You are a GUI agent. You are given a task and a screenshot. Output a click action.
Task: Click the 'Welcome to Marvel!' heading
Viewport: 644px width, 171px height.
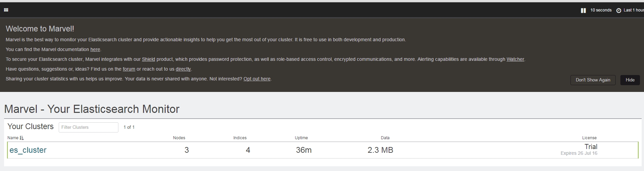[x=40, y=29]
